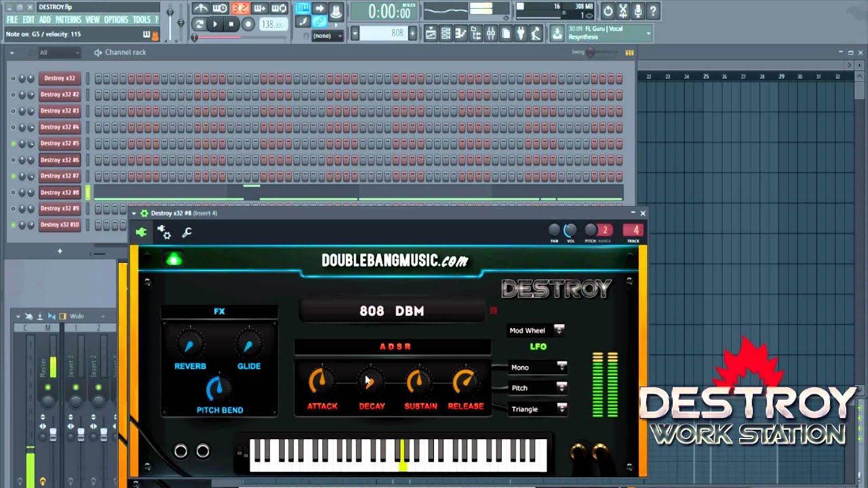Screen dimensions: 868x488
Task: Open the piano roll toolbar icon
Action: 460,33
